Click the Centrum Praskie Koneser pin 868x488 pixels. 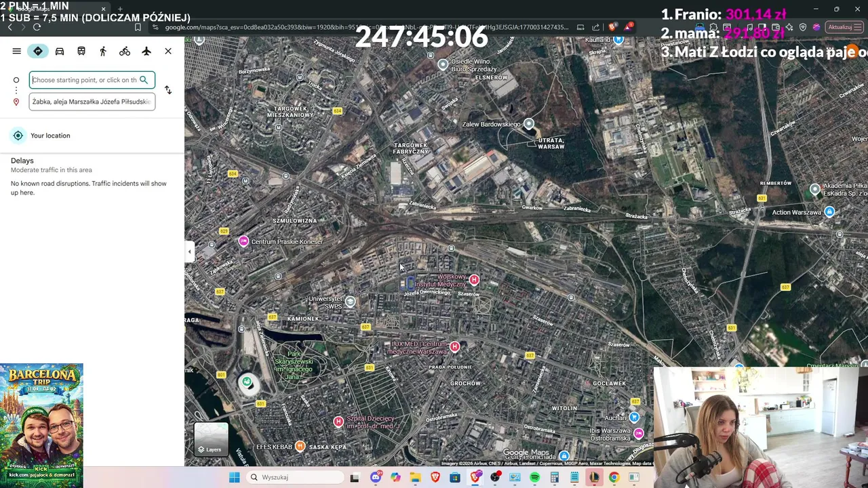pyautogui.click(x=243, y=241)
